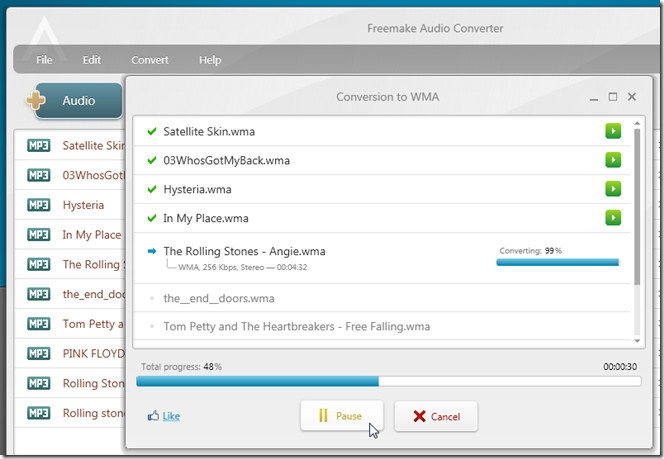The width and height of the screenshot is (664, 459).
Task: Click the MP3 icon beside the_end_do
Action: (x=39, y=294)
